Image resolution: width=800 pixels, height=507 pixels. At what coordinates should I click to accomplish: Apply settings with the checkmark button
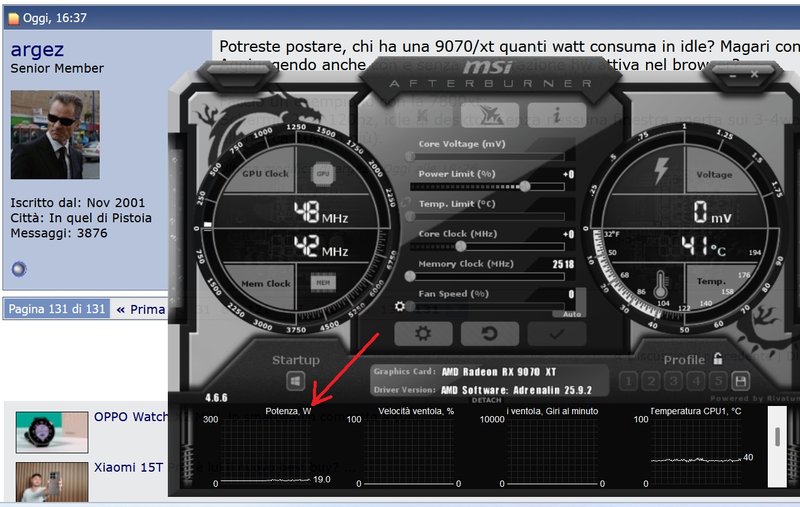(557, 334)
